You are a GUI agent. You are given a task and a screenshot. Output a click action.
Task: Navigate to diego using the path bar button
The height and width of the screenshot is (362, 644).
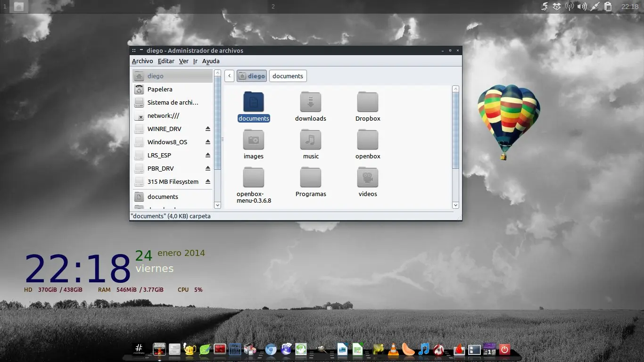251,76
